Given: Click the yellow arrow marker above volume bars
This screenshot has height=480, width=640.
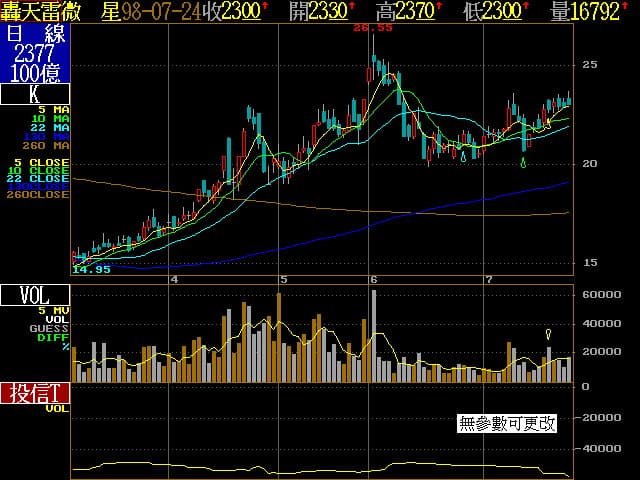Looking at the screenshot, I should pyautogui.click(x=548, y=334).
